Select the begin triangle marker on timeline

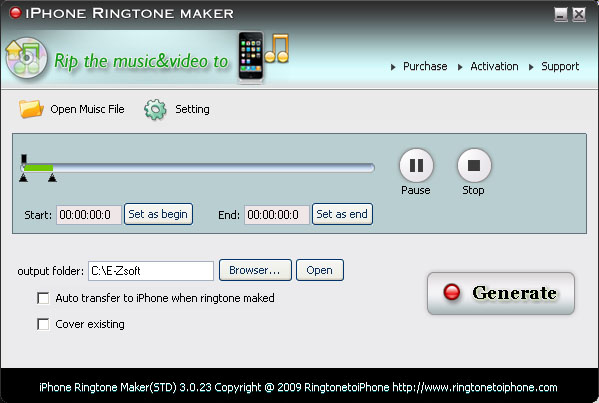point(23,178)
